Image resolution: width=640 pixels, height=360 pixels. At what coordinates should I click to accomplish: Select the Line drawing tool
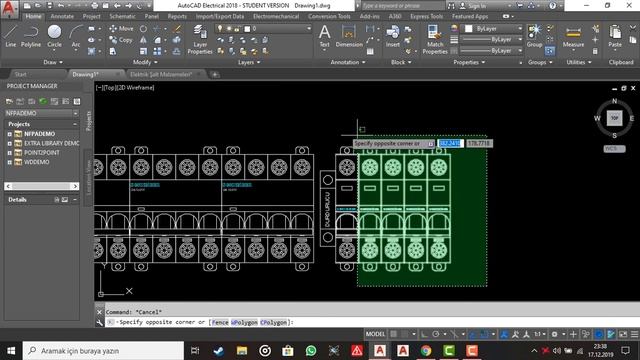(x=11, y=36)
